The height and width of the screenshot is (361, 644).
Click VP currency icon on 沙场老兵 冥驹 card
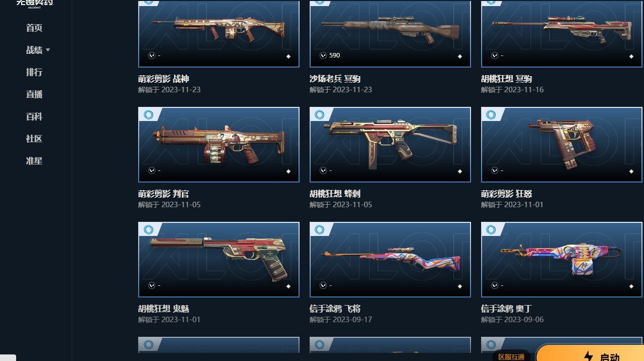pyautogui.click(x=323, y=55)
